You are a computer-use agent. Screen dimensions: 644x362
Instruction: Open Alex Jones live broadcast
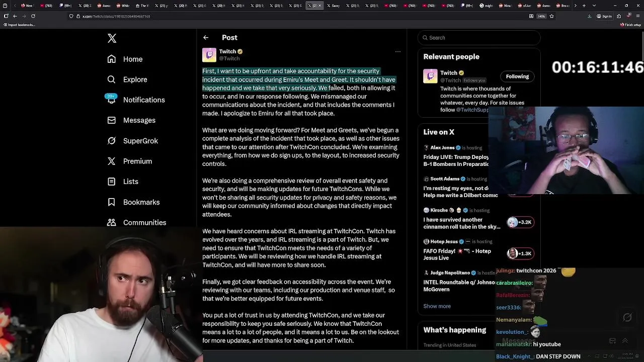click(x=456, y=156)
